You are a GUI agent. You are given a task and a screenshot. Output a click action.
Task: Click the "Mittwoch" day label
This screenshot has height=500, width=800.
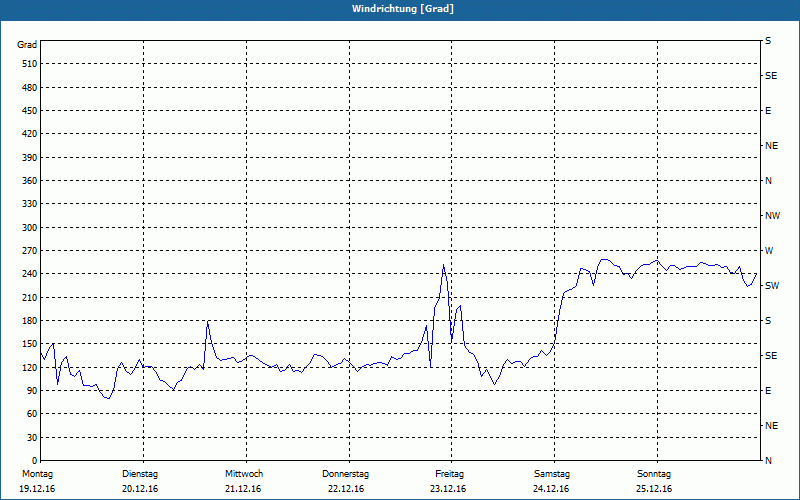click(244, 474)
